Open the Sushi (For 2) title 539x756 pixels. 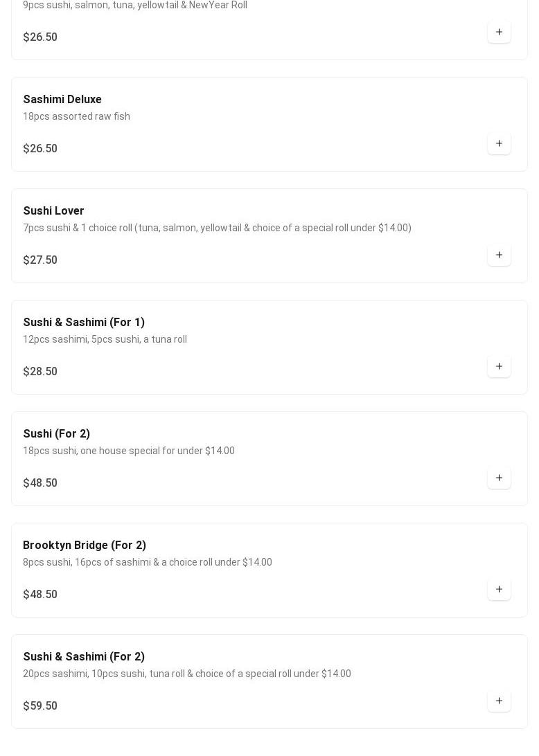(57, 434)
